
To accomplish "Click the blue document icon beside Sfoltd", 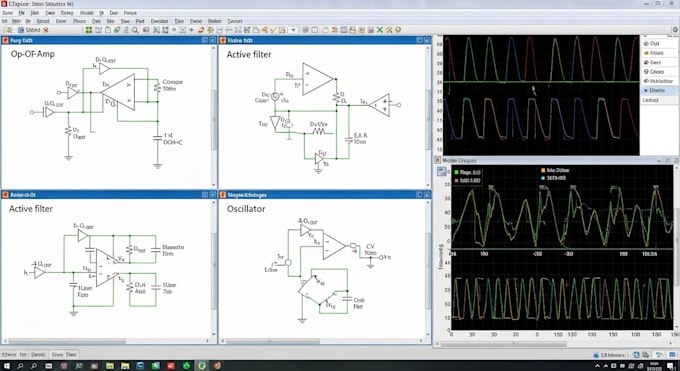I will (x=21, y=30).
